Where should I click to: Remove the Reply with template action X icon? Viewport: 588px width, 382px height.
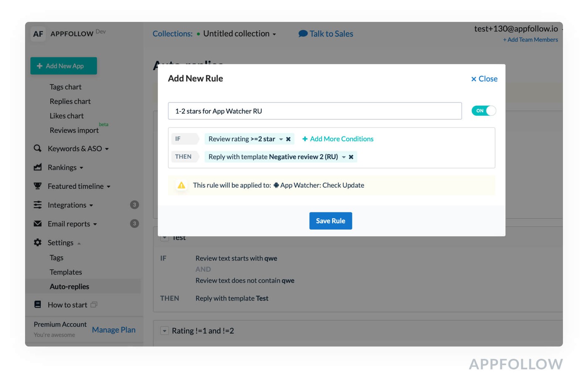(x=351, y=157)
